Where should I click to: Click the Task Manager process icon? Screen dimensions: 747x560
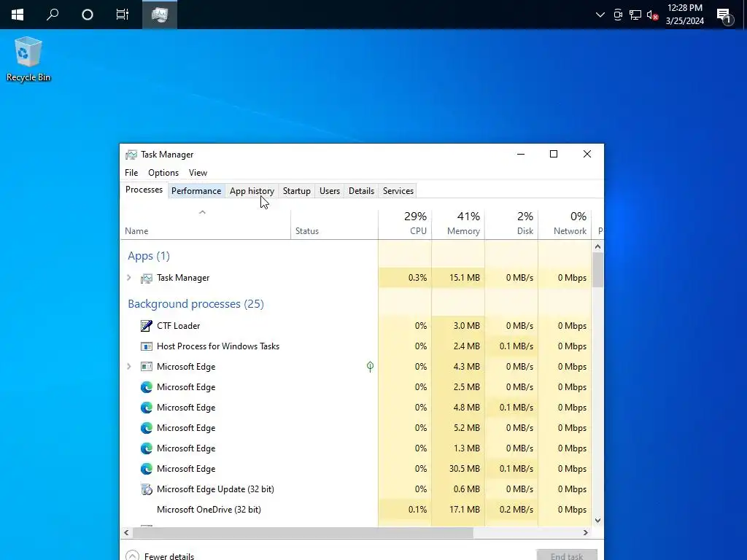[x=146, y=278]
